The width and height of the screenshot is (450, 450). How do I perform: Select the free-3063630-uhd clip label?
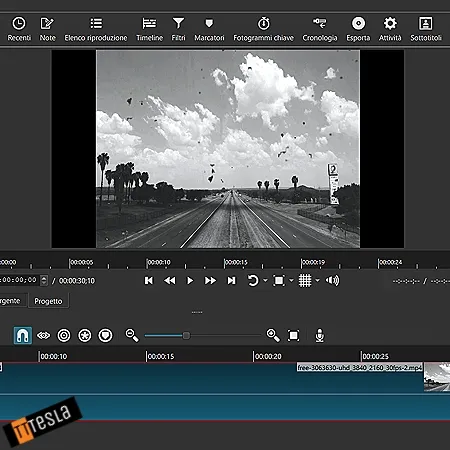click(x=360, y=368)
